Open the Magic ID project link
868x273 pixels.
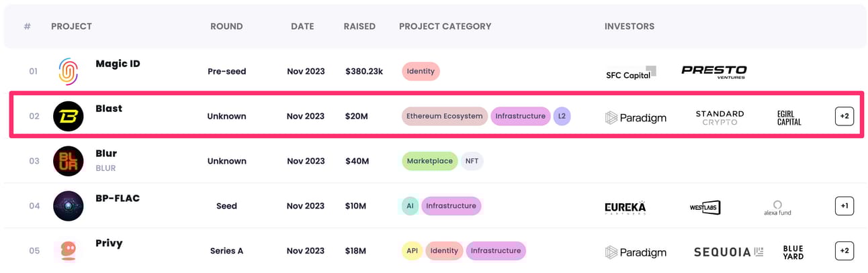(x=118, y=64)
